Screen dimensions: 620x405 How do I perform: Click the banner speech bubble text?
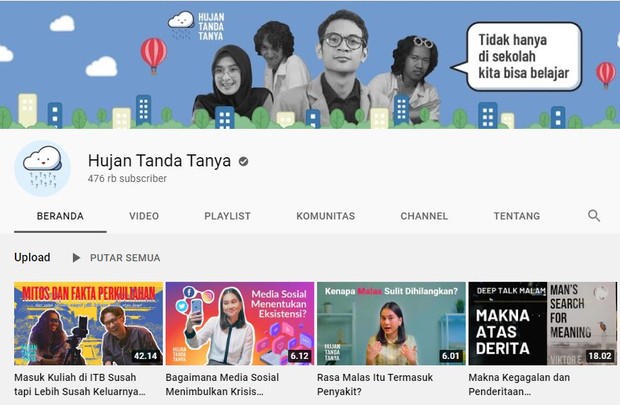524,57
